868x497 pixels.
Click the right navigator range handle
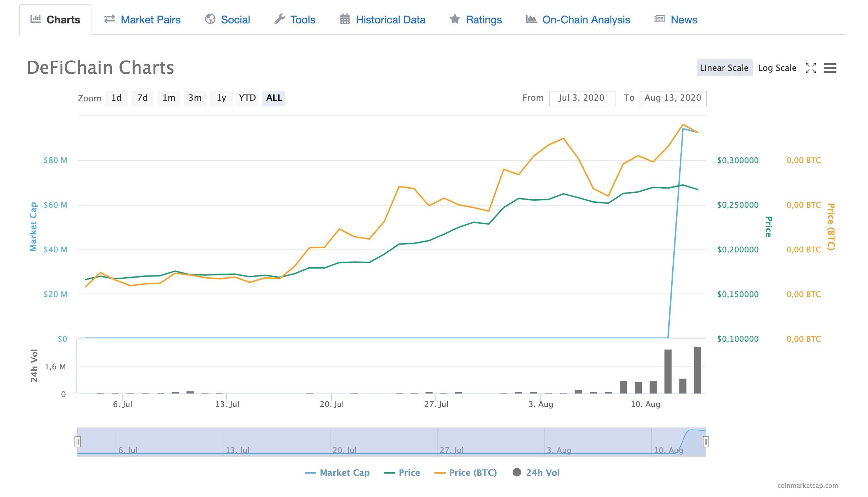tap(706, 442)
